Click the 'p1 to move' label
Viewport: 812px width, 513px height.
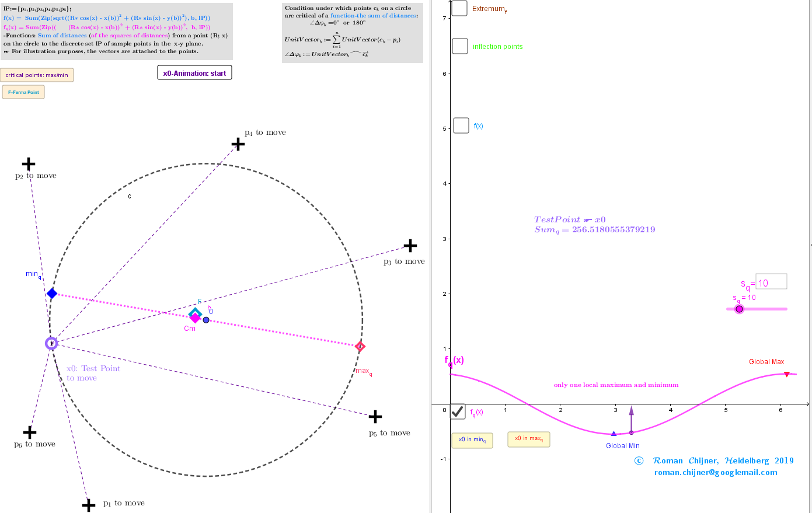click(124, 503)
